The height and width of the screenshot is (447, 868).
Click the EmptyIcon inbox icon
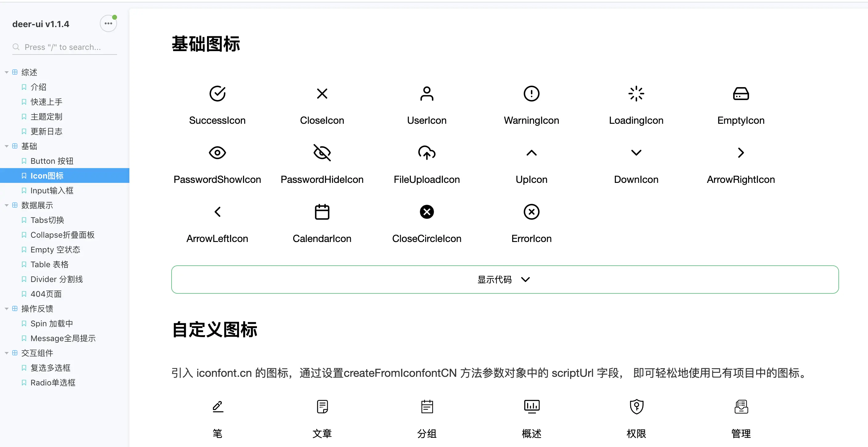[740, 94]
